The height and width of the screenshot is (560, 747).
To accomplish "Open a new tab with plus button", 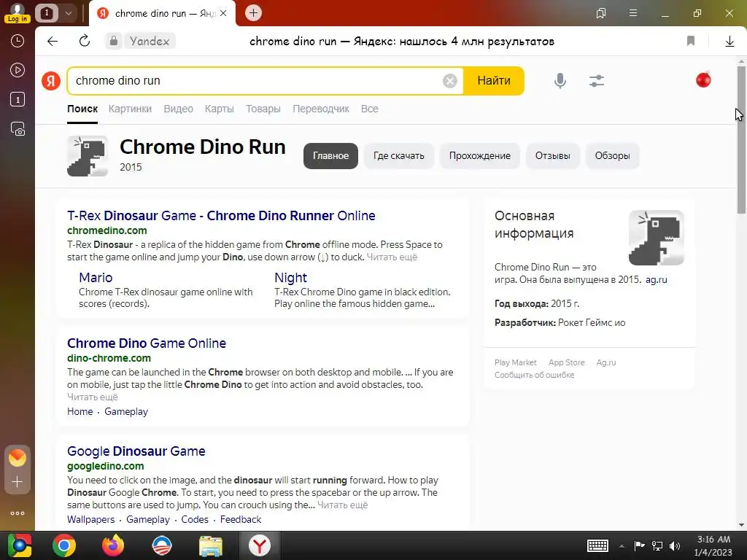I will [x=253, y=13].
